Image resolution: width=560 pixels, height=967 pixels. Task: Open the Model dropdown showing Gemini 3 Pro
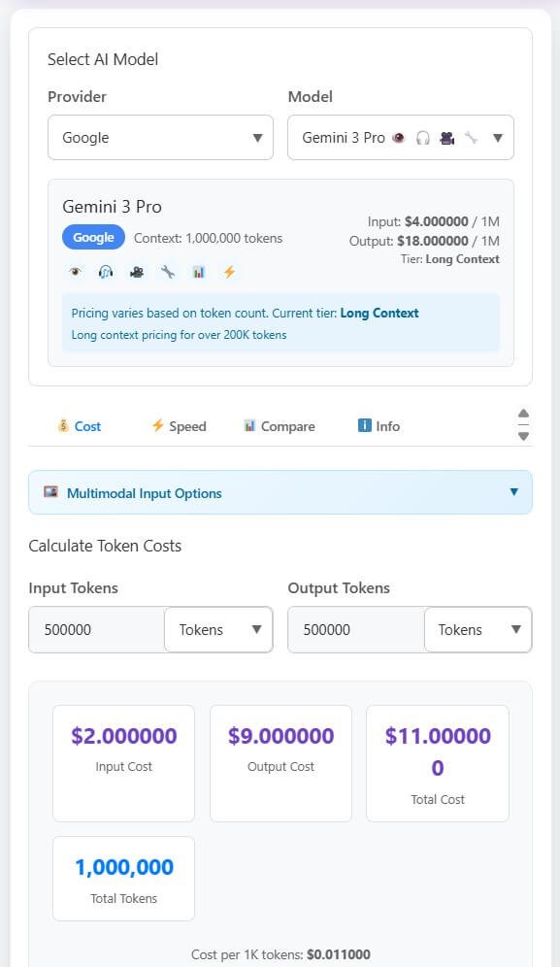pos(401,138)
